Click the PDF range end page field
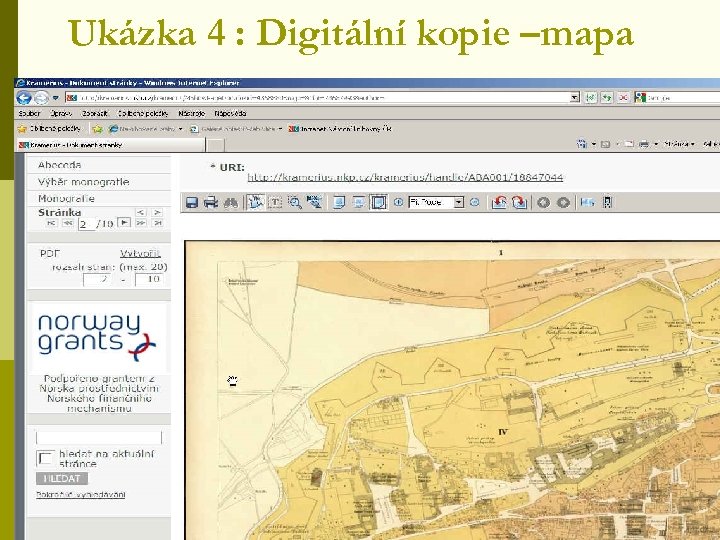Screen dimensions: 720x540 tap(149, 279)
